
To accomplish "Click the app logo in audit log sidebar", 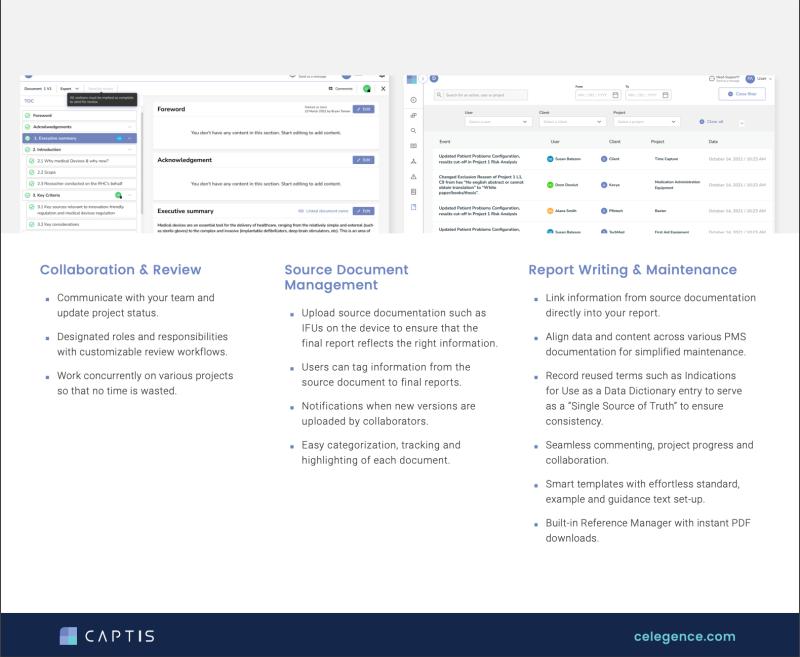I will (411, 79).
